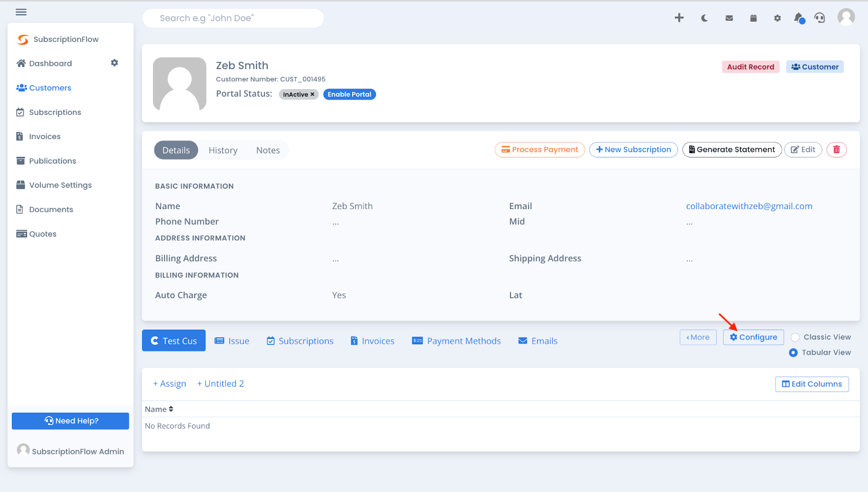Remove the InActive portal status tag
The width and height of the screenshot is (868, 492).
[312, 94]
